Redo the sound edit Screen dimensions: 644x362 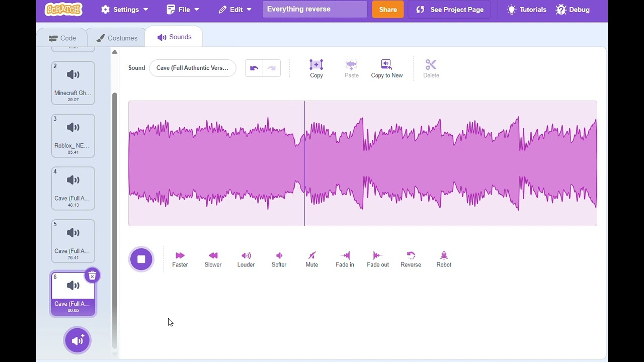coord(272,68)
